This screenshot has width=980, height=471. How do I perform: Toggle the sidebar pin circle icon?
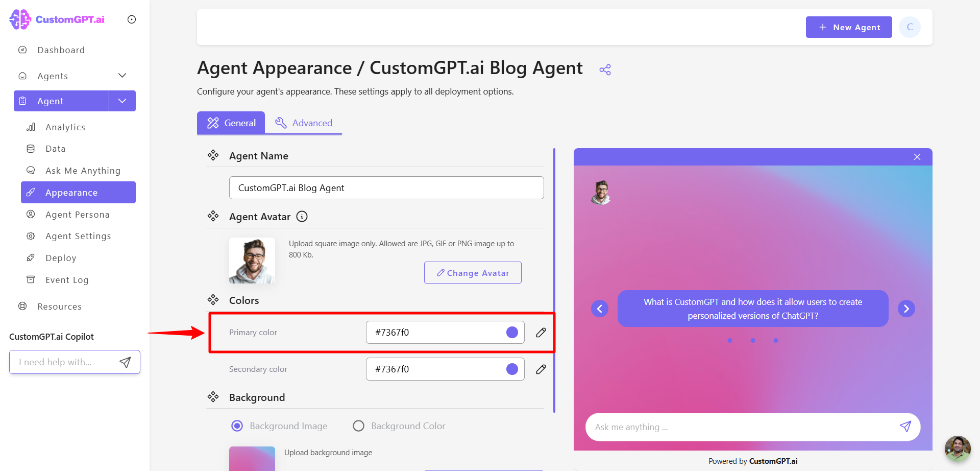click(x=132, y=19)
